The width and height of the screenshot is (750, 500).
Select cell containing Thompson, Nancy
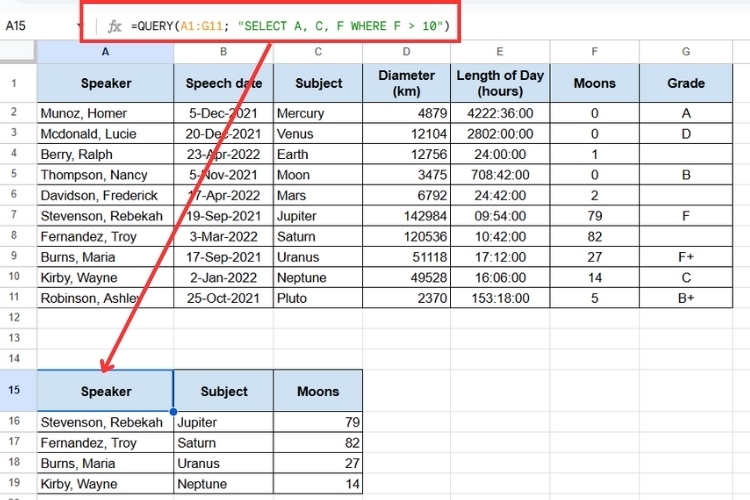[105, 175]
